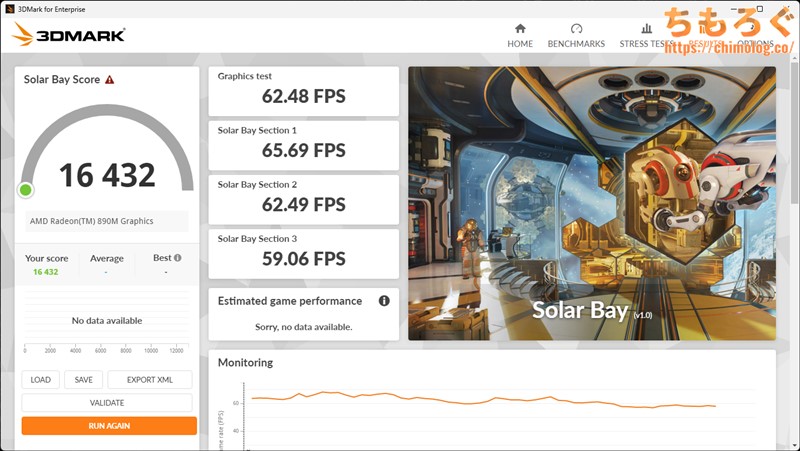
Task: Open the Benchmarks section
Action: [576, 35]
